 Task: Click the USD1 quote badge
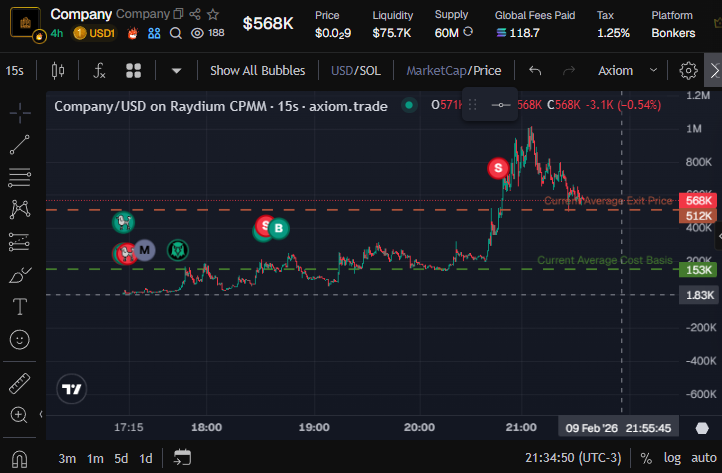[94, 33]
